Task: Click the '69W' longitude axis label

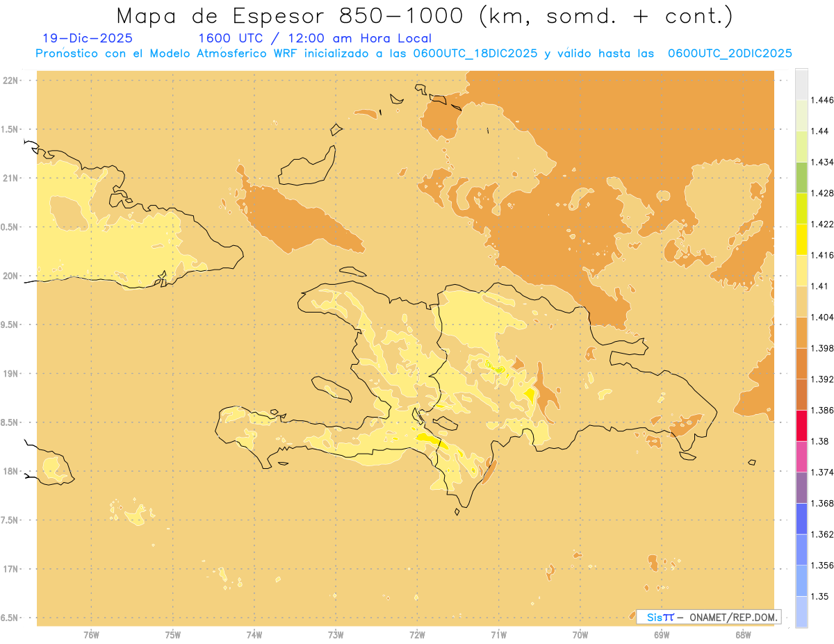Action: 662,635
